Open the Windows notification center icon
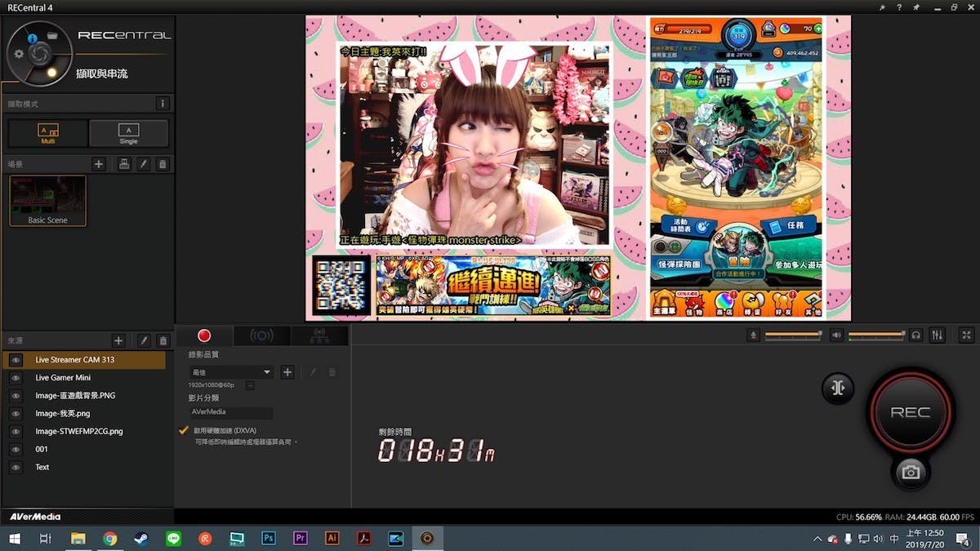 tap(962, 539)
